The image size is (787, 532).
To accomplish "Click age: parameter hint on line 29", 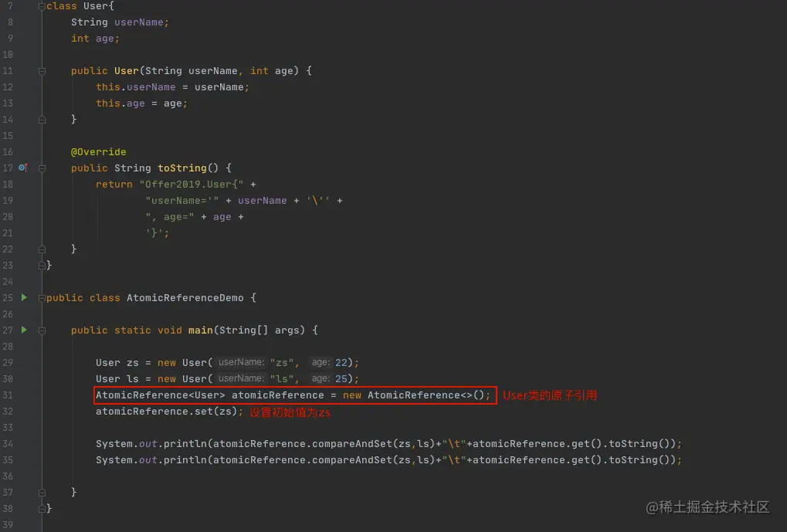I will coord(321,362).
